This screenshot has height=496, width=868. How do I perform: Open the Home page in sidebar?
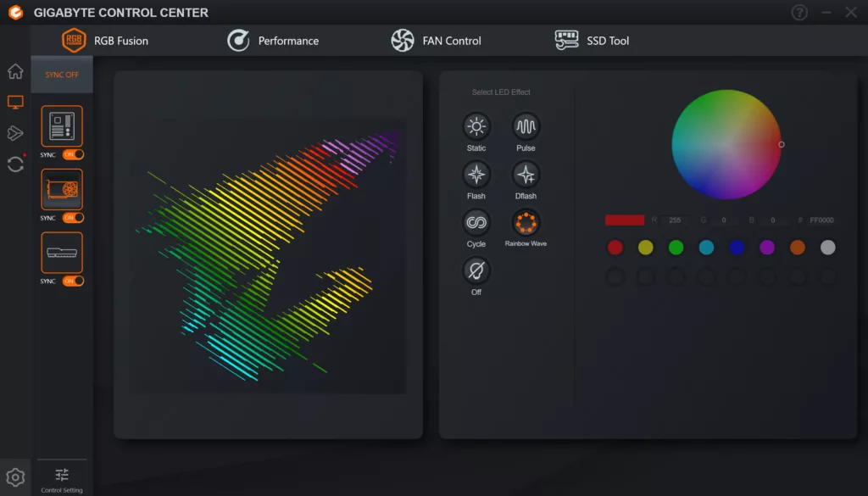point(15,71)
